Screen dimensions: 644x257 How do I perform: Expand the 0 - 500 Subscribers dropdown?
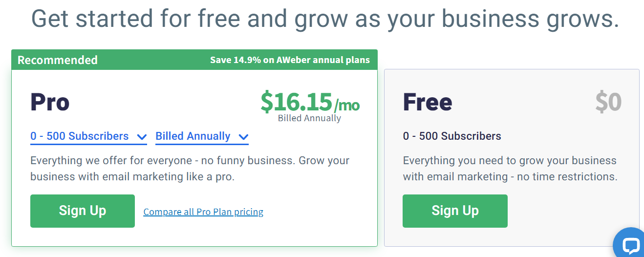88,137
